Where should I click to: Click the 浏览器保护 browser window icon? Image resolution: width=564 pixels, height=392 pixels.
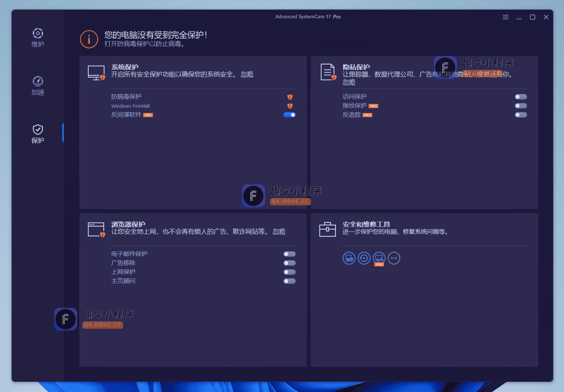point(96,230)
